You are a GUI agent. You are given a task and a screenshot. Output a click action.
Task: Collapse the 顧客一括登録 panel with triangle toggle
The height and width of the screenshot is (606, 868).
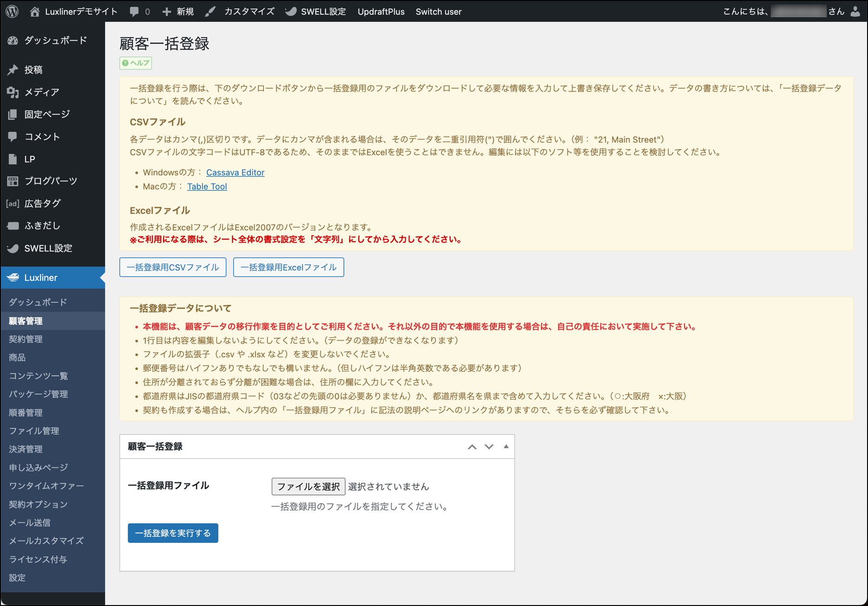[506, 447]
